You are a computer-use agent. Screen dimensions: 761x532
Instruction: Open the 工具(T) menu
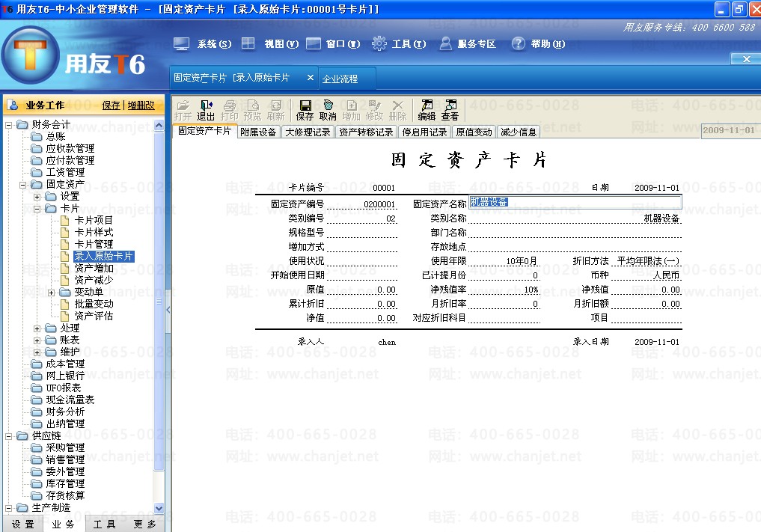tap(399, 44)
